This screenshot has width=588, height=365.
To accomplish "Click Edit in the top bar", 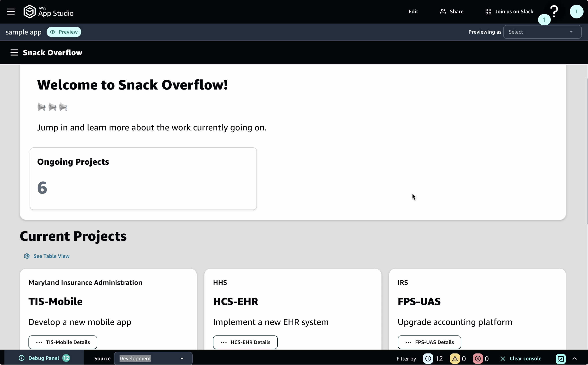I will (x=413, y=12).
